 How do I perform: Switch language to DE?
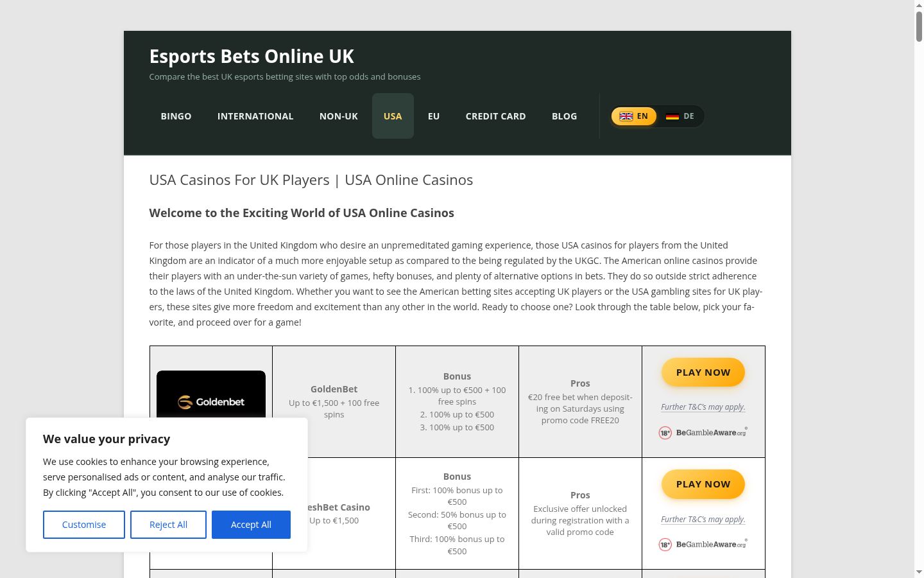pyautogui.click(x=680, y=116)
